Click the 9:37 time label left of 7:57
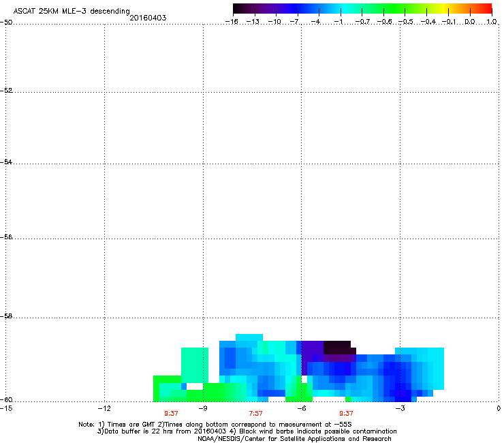This screenshot has height=443, width=504. coord(171,414)
